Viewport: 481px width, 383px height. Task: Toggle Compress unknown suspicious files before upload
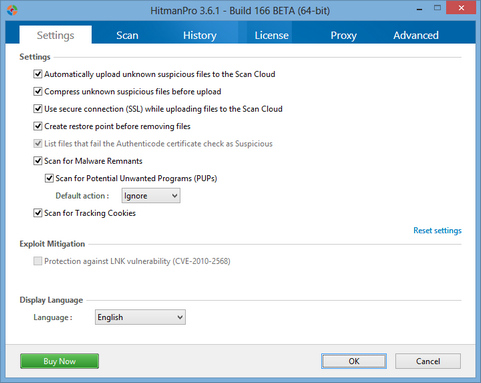click(x=38, y=91)
